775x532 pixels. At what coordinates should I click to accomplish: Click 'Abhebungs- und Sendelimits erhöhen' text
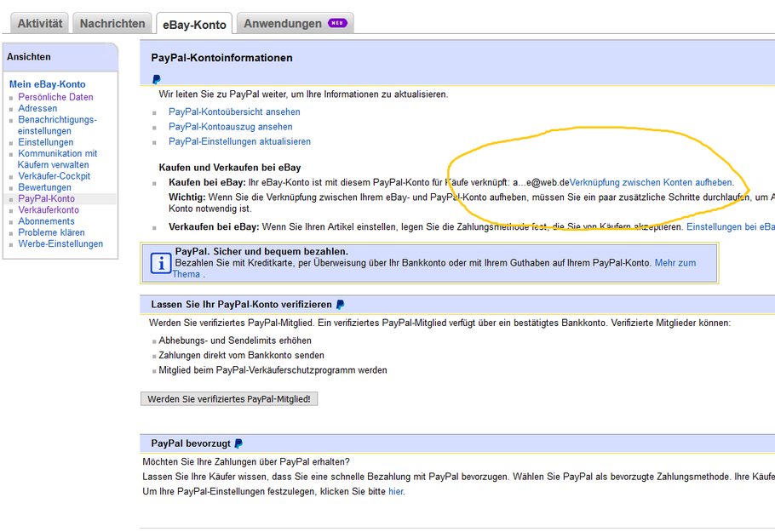[235, 340]
